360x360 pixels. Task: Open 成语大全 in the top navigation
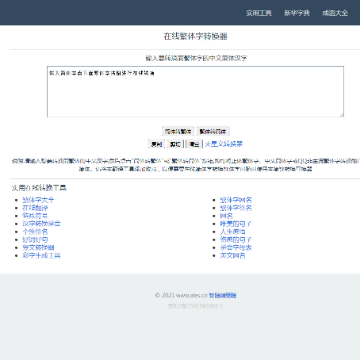335,13
